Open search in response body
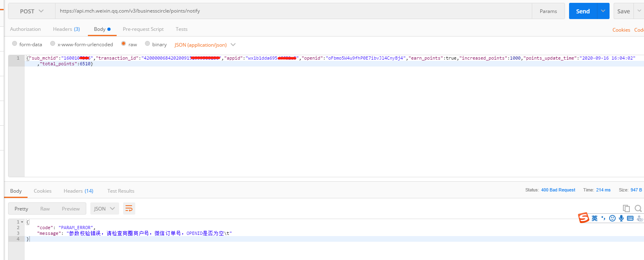The image size is (644, 260). coord(638,208)
